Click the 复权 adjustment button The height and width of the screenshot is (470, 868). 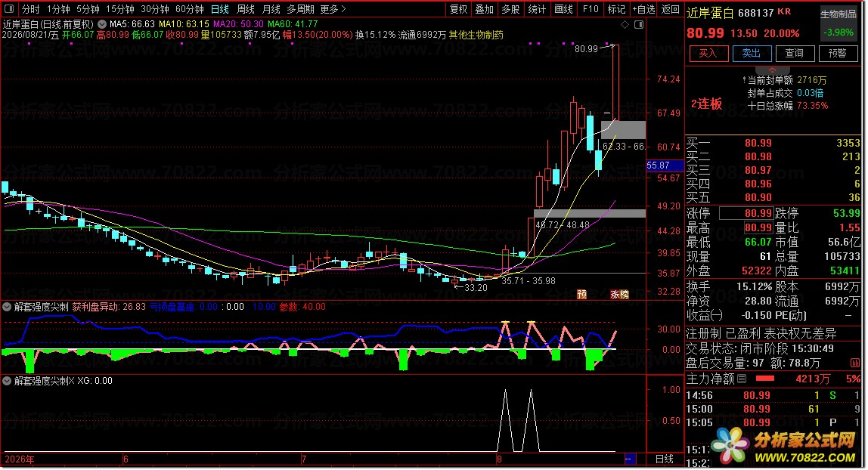[x=458, y=9]
